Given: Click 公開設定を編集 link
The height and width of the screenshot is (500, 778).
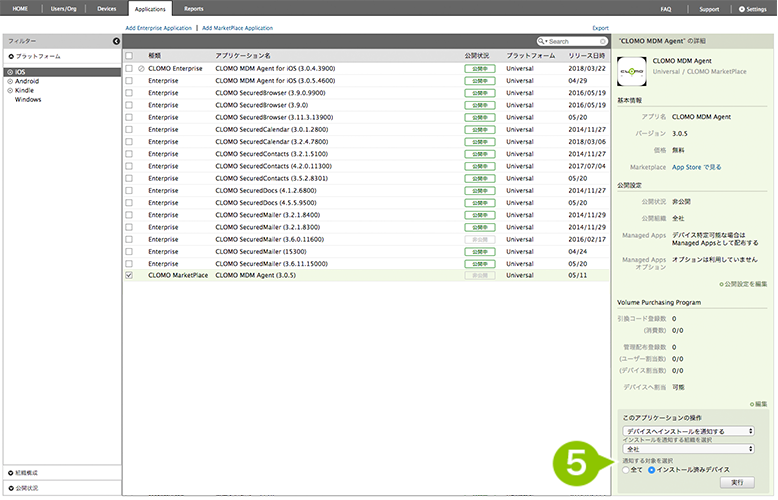Looking at the screenshot, I should click(743, 284).
